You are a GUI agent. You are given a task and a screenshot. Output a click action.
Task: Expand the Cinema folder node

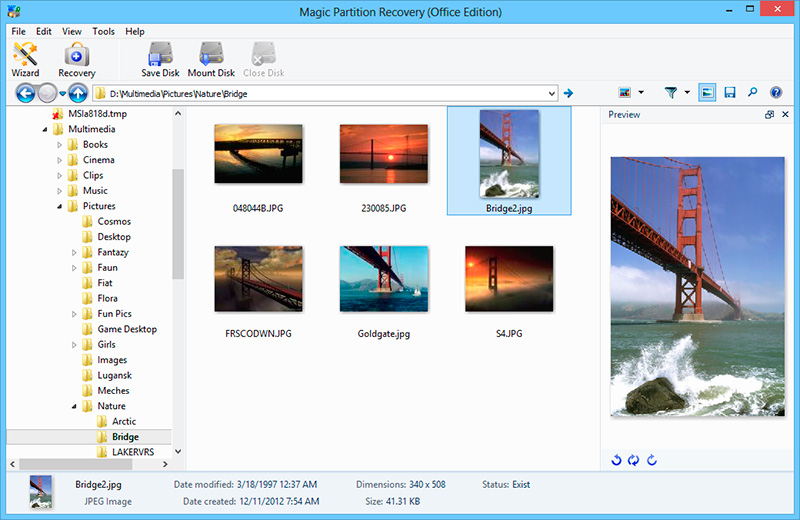point(60,160)
